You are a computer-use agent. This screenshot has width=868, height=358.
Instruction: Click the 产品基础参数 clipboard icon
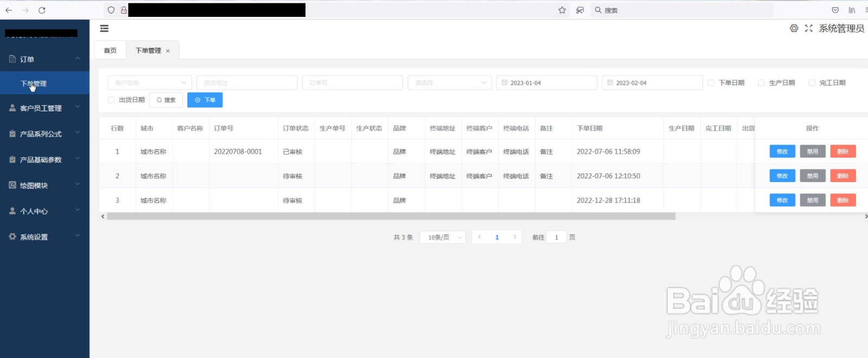click(x=12, y=159)
